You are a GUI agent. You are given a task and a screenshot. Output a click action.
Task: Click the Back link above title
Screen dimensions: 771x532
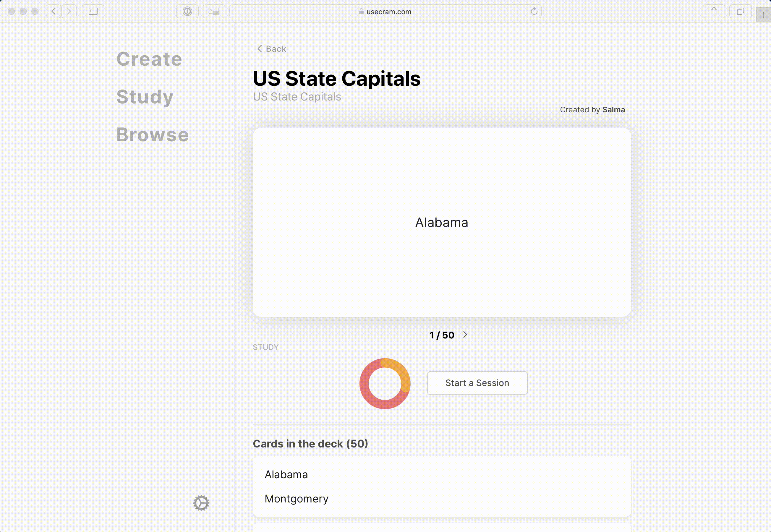point(271,48)
